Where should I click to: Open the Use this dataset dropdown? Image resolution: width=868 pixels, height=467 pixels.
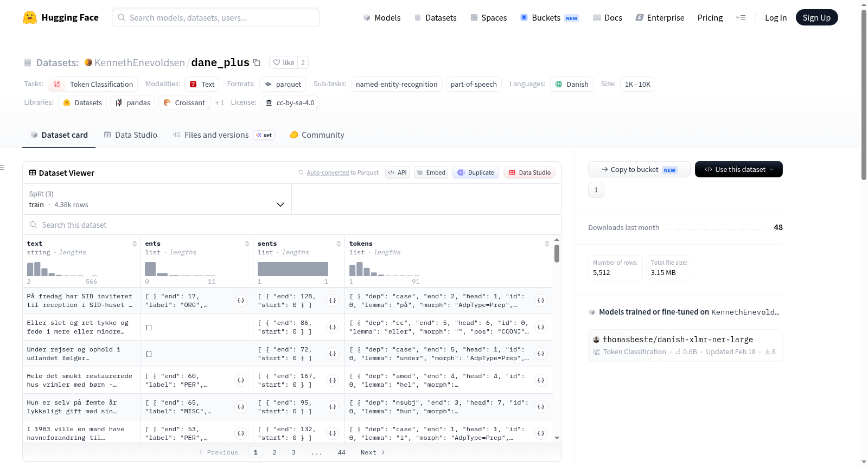click(739, 169)
